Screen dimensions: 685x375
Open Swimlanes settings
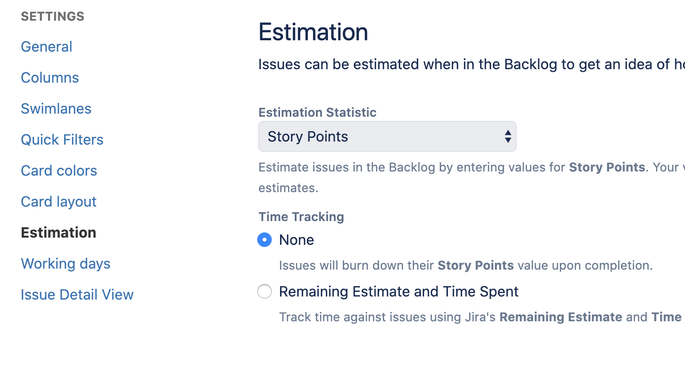tap(56, 109)
